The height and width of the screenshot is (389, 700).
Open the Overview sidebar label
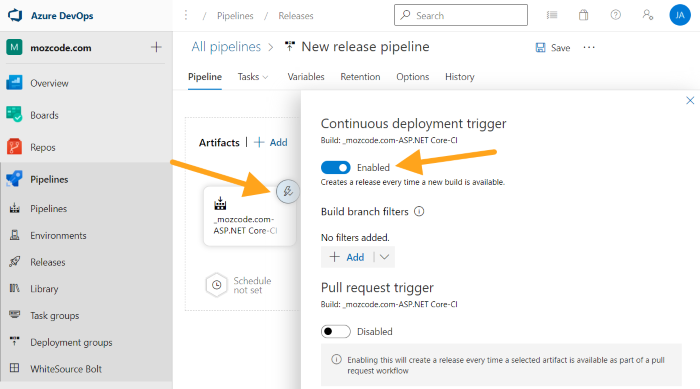(49, 83)
